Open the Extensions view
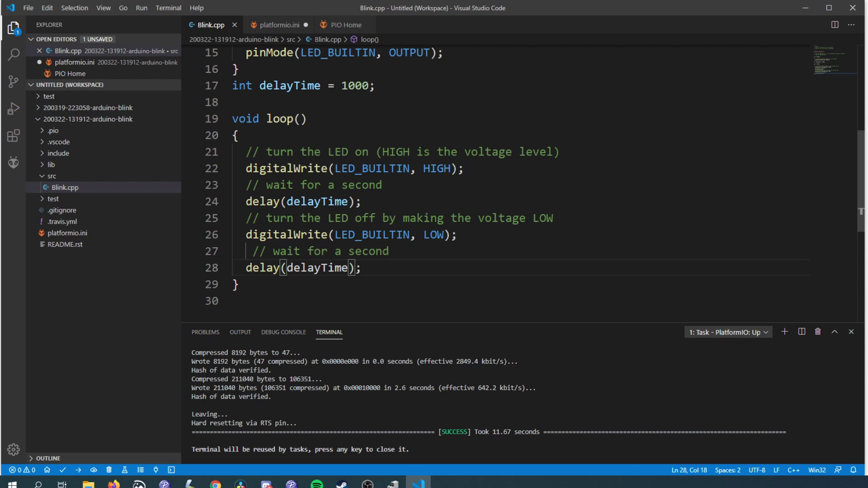 pos(14,136)
